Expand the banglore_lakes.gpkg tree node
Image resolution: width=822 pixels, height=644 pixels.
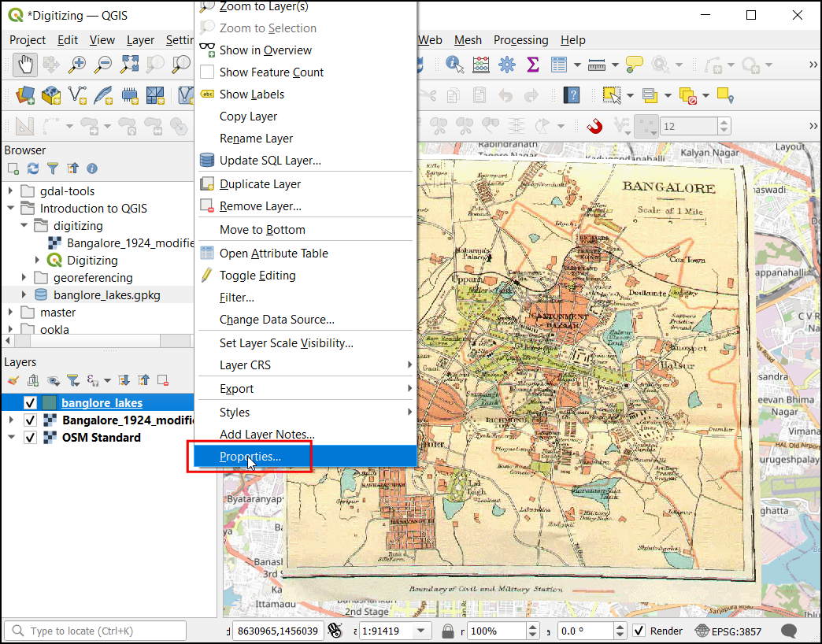pos(24,294)
